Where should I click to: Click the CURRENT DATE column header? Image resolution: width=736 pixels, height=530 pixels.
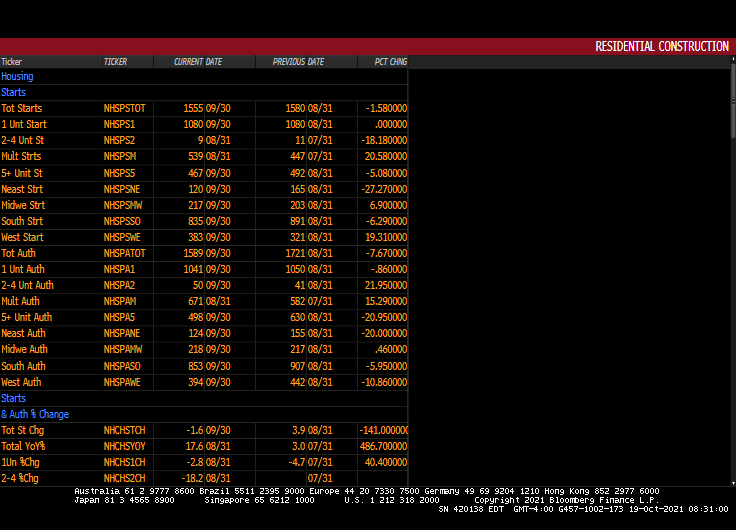tap(198, 62)
